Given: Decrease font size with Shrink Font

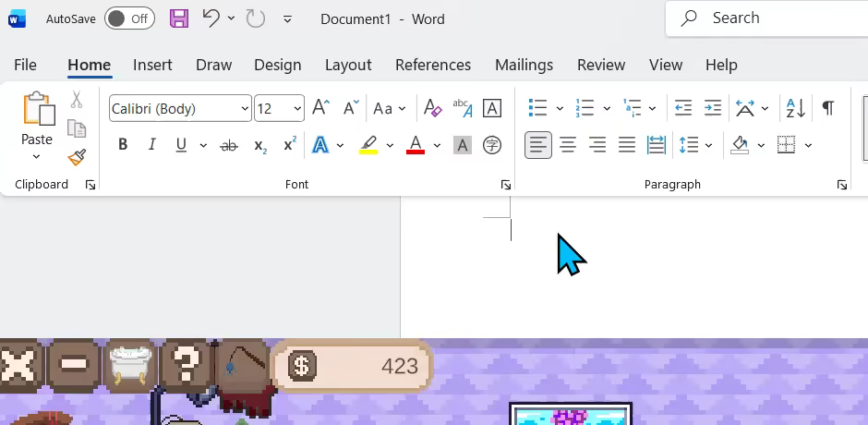Looking at the screenshot, I should coord(351,107).
